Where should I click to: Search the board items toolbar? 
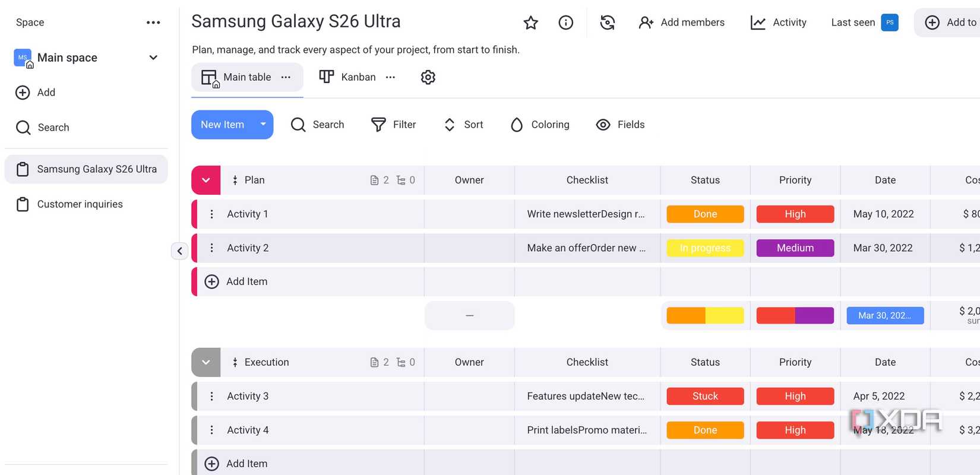tap(317, 125)
